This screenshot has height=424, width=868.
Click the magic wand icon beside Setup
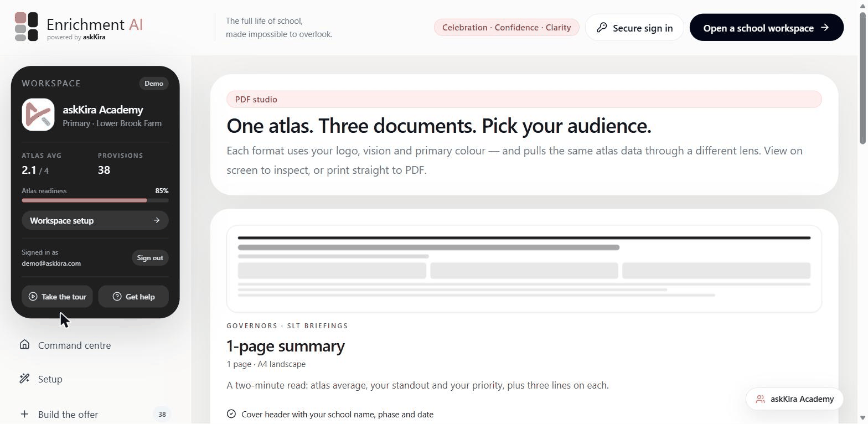[24, 379]
